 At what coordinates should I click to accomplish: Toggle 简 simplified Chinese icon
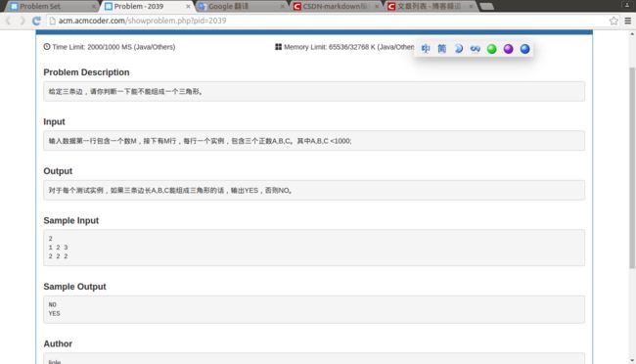[x=442, y=49]
